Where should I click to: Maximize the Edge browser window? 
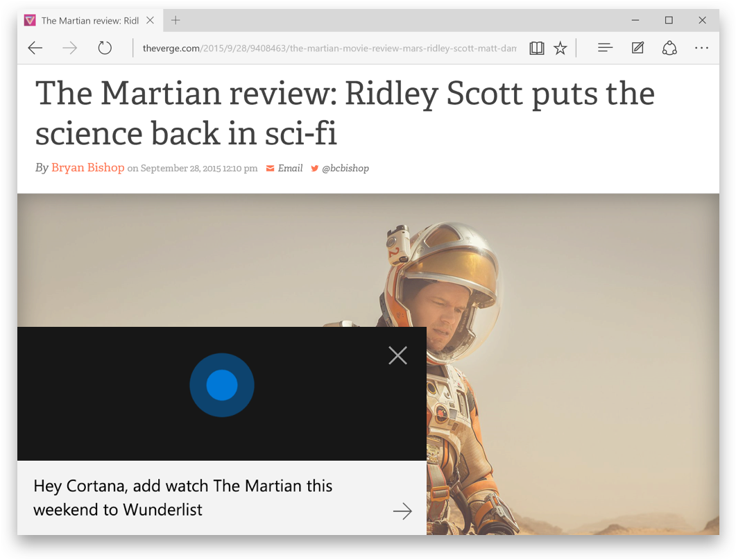[x=669, y=20]
